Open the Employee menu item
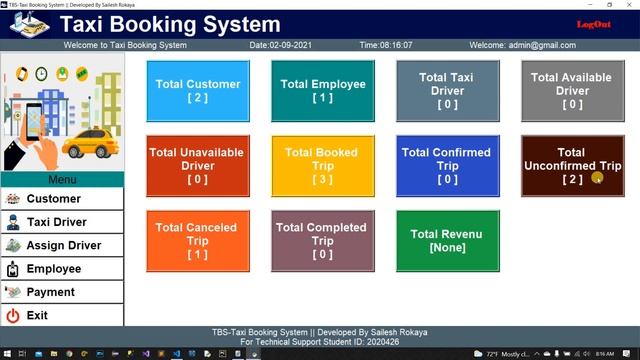Screen dimensions: 640x360 point(62,269)
